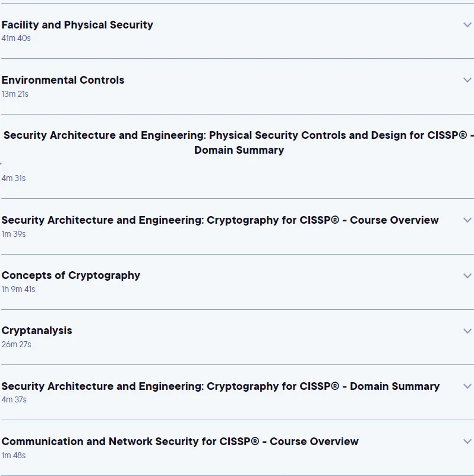Screen dimensions: 474x476
Task: Click the 26m 27s duration text
Action: click(x=17, y=345)
